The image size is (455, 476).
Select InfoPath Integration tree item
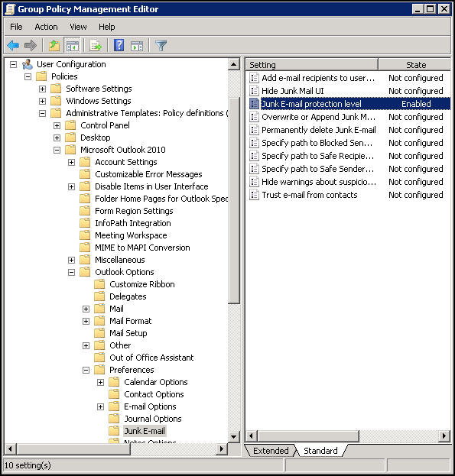(133, 223)
